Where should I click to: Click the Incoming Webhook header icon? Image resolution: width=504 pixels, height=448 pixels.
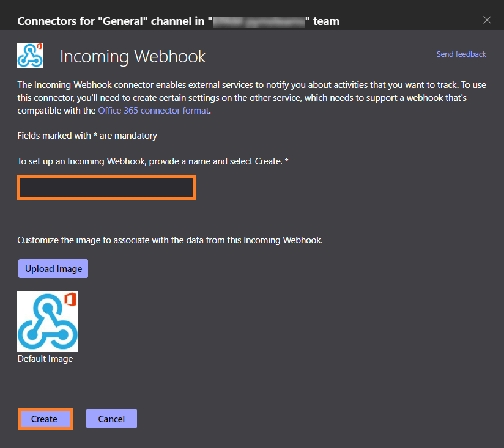coord(29,55)
